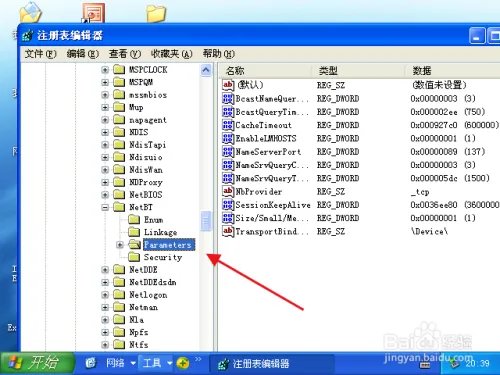
Task: Click the 0x000927c0 (600000) data cell
Action: [454, 125]
